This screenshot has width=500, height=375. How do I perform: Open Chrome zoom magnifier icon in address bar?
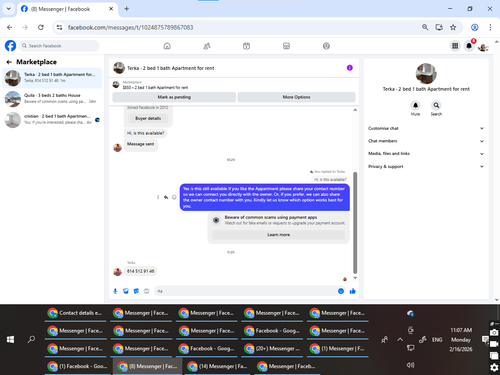click(425, 27)
